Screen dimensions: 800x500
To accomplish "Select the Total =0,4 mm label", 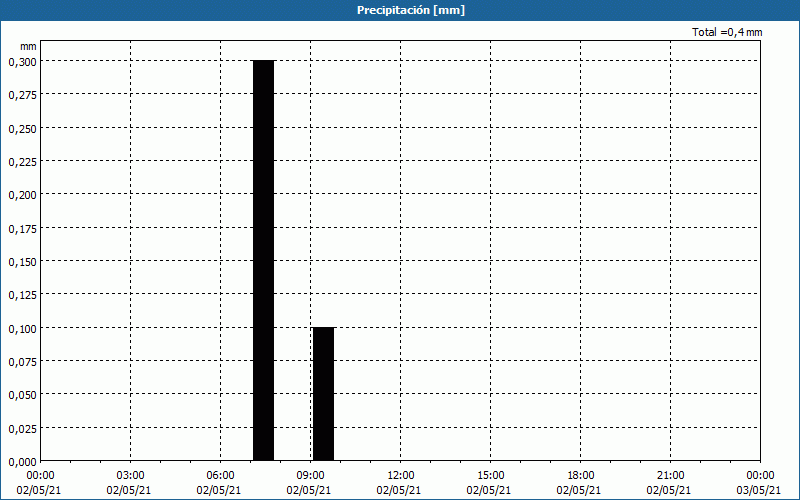I will 727,32.
